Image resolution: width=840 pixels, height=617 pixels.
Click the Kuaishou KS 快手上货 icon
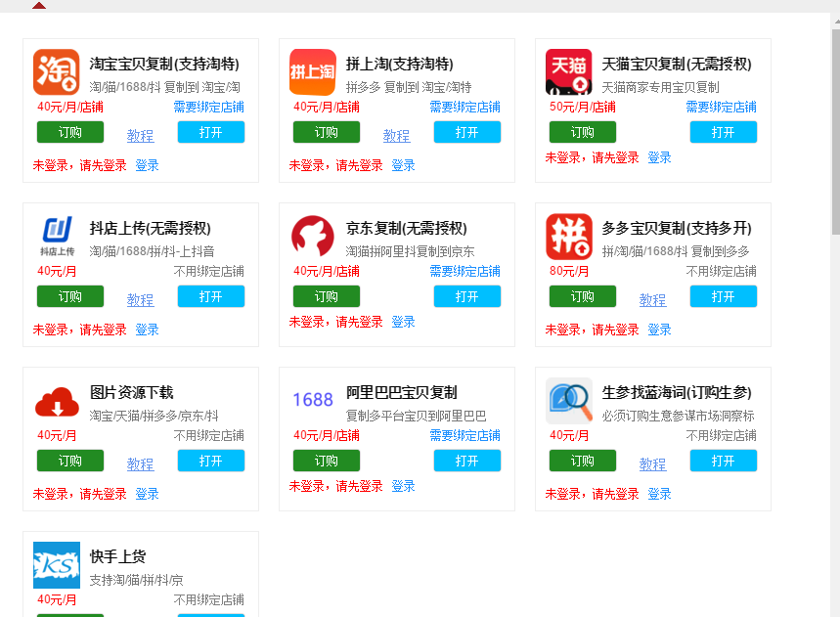tap(56, 564)
